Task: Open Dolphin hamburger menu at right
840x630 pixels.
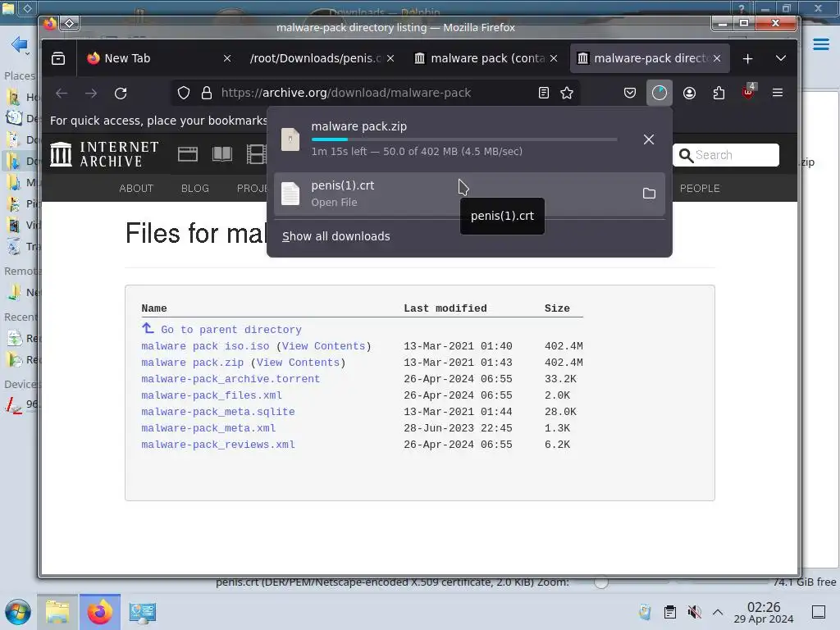Action: pyautogui.click(x=820, y=44)
